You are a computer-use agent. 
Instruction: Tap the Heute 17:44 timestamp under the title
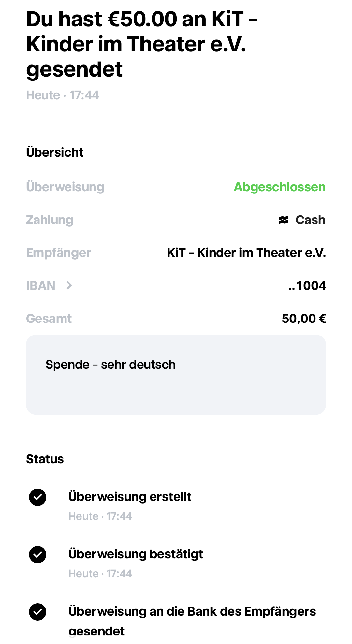coord(63,95)
